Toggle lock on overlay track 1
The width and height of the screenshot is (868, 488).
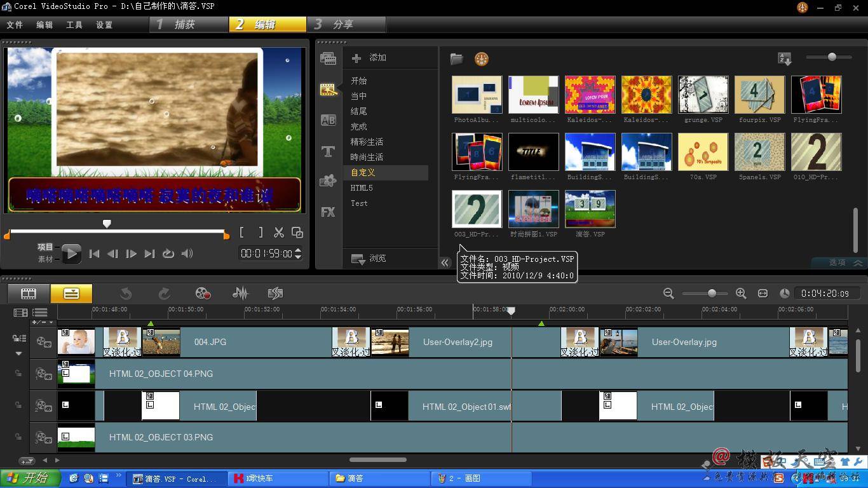(19, 374)
